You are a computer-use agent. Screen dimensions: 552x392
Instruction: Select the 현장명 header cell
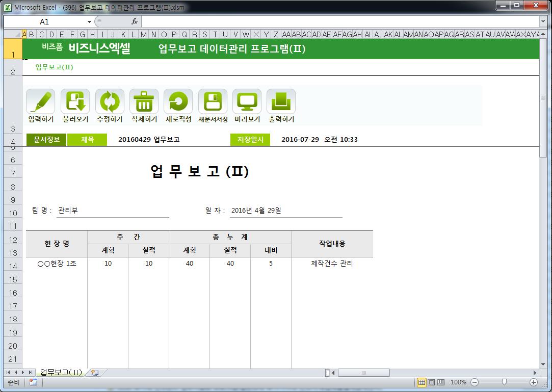[x=57, y=244]
